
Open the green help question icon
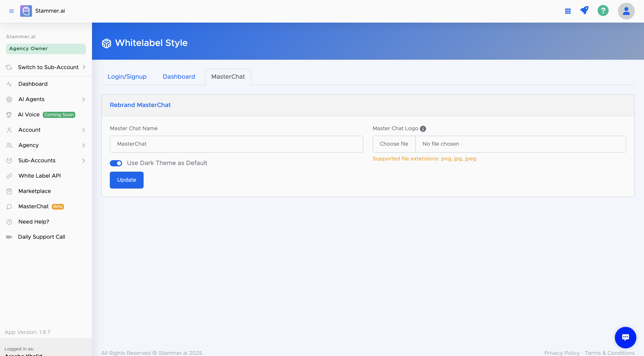click(x=603, y=11)
